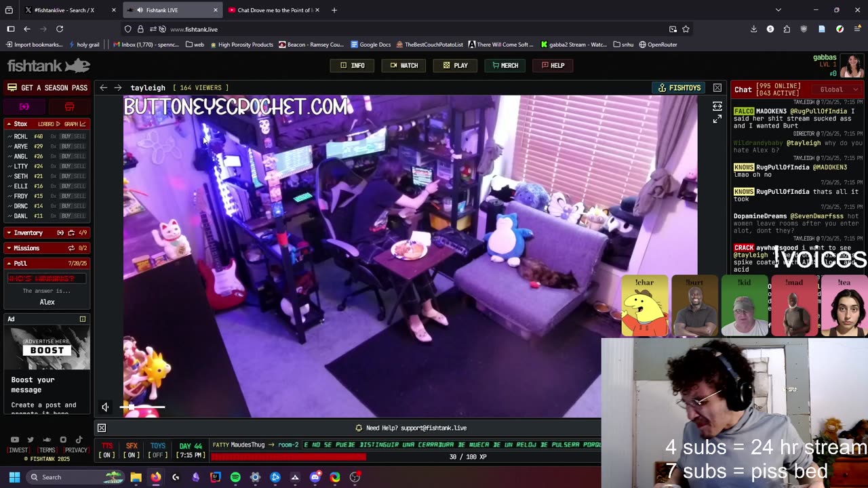Click the gabbas profile avatar
868x488 pixels.
point(852,66)
